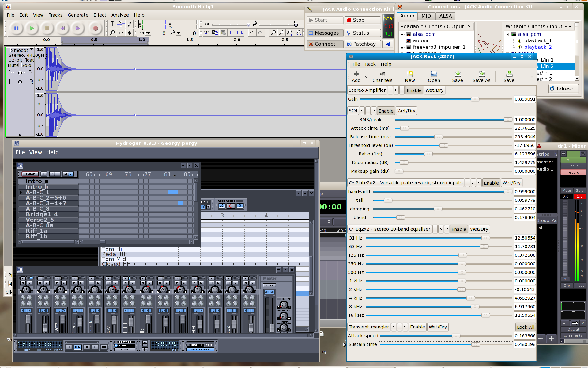Stop Hydrogen playback in transport bar
The width and height of the screenshot is (588, 368).
pos(87,347)
